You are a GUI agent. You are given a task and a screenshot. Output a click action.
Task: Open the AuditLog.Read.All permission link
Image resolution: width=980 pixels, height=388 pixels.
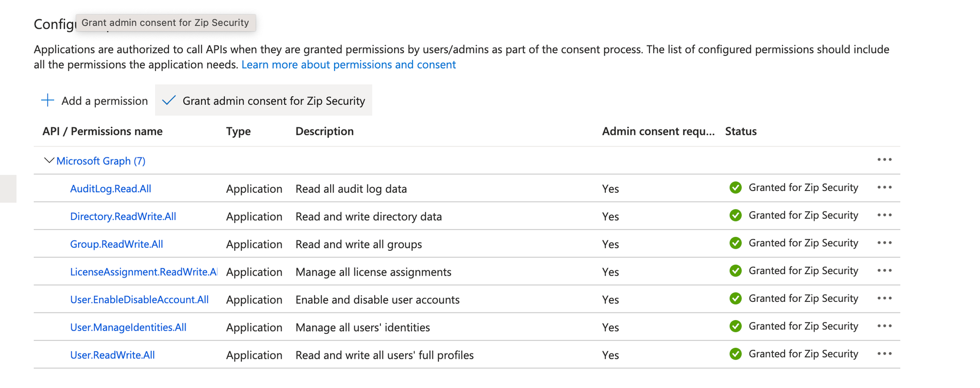click(x=111, y=188)
